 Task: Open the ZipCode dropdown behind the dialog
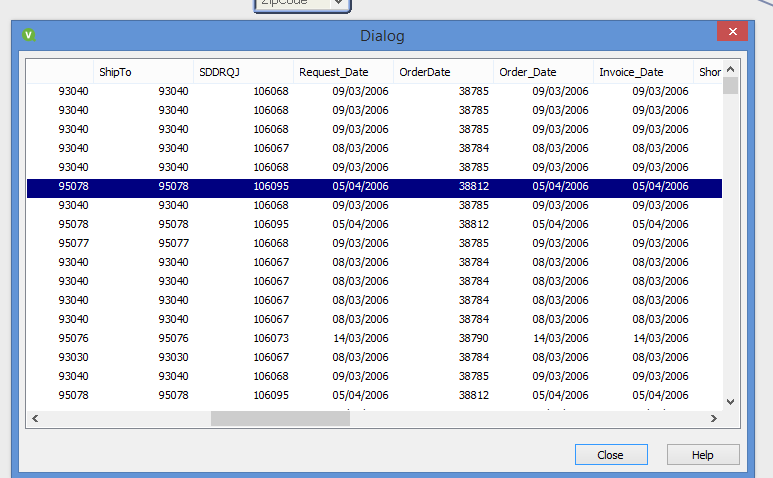click(338, 2)
